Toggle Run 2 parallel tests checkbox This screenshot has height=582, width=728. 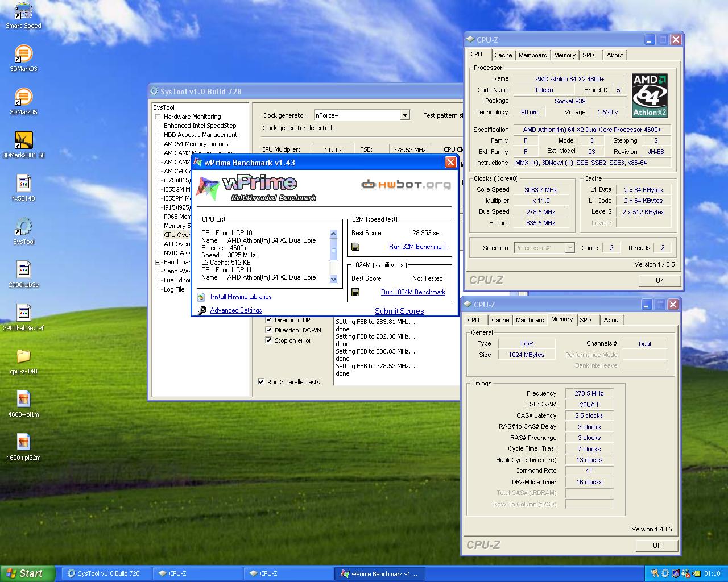click(261, 382)
